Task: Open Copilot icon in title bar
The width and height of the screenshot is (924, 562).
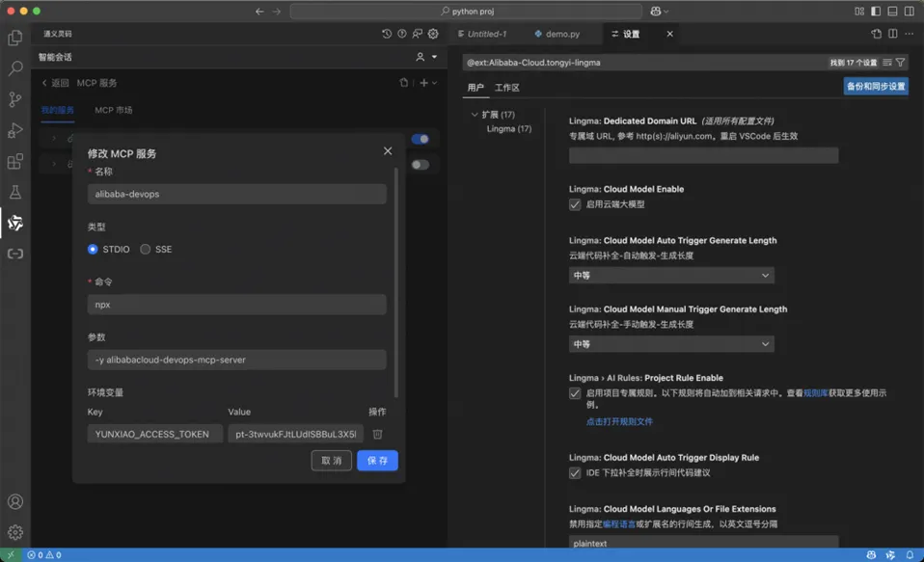Action: [x=655, y=12]
